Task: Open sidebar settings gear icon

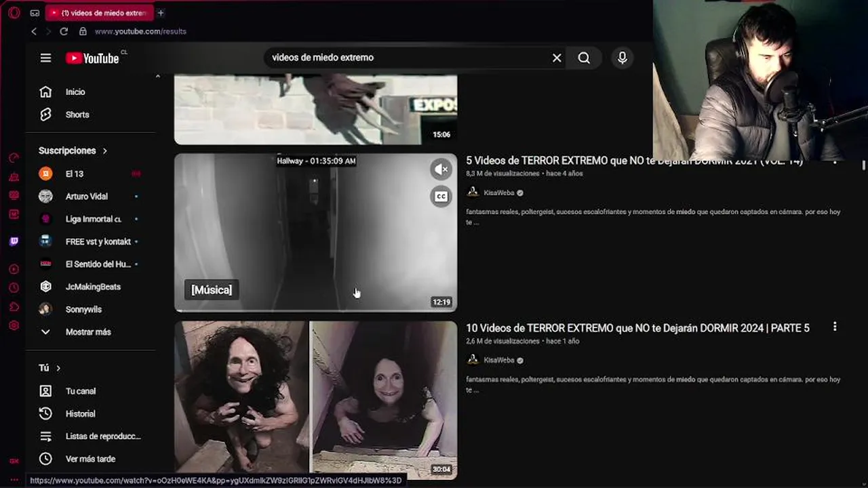Action: pyautogui.click(x=14, y=325)
